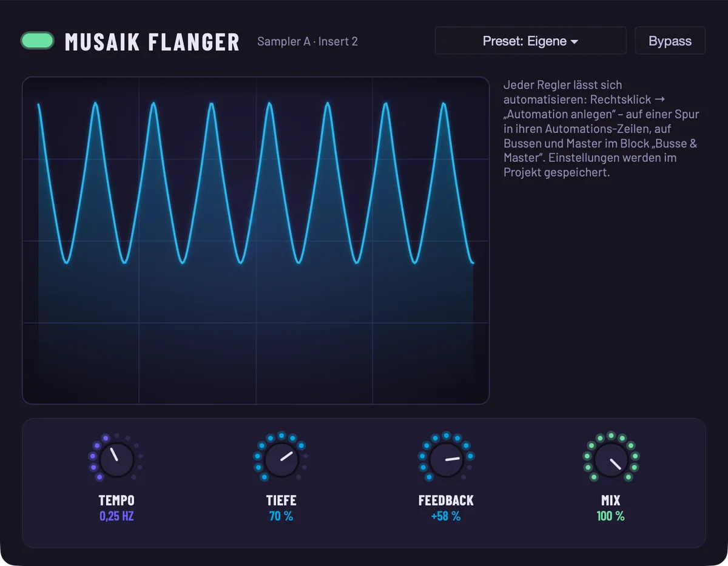Click the Tiefe knob
This screenshot has width=728, height=566.
click(x=281, y=459)
